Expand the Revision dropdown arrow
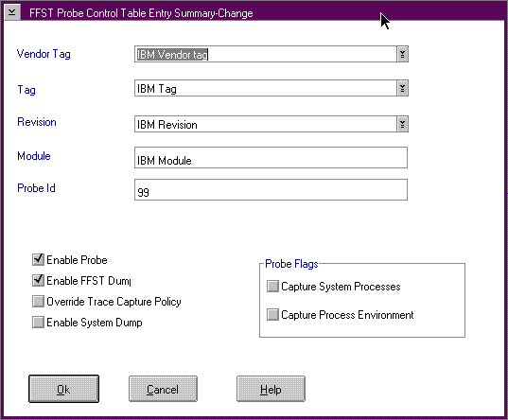 (x=402, y=124)
